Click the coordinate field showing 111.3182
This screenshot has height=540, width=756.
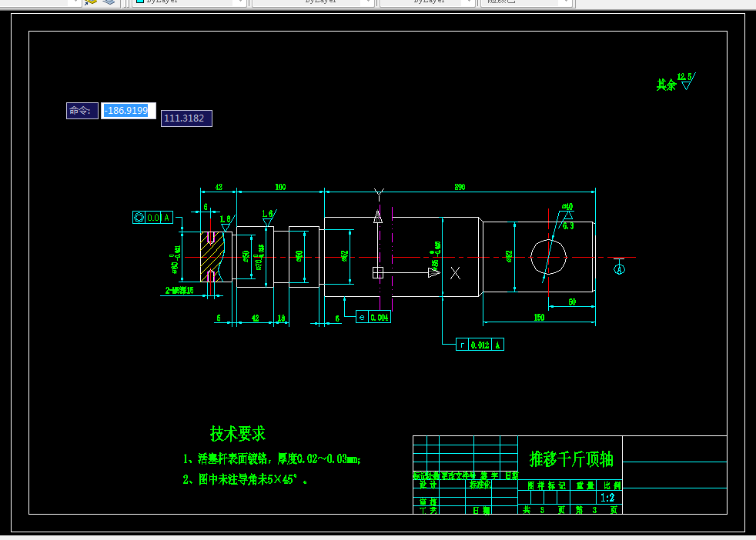point(186,118)
